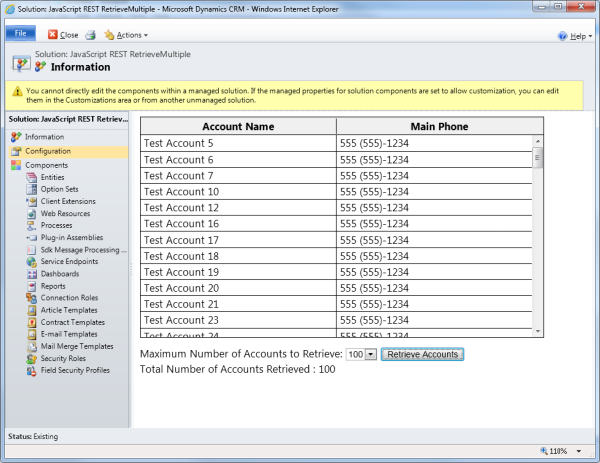
Task: Click the Option Sets icon
Action: 31,189
